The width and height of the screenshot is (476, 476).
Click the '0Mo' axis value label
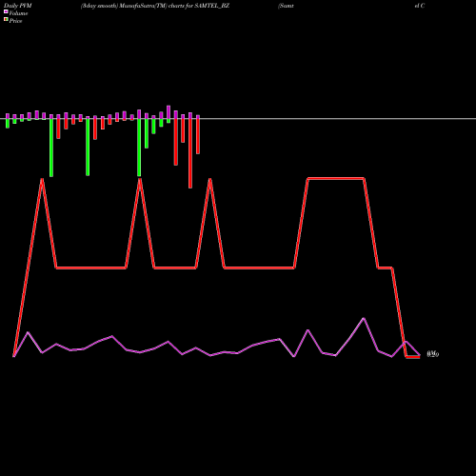[x=433, y=354]
